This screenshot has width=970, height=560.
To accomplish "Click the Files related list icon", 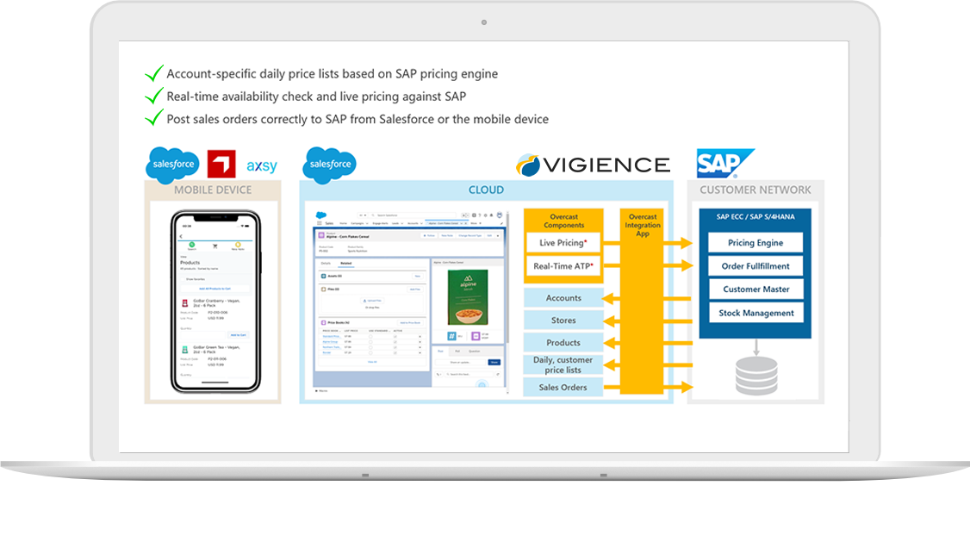I will (324, 289).
